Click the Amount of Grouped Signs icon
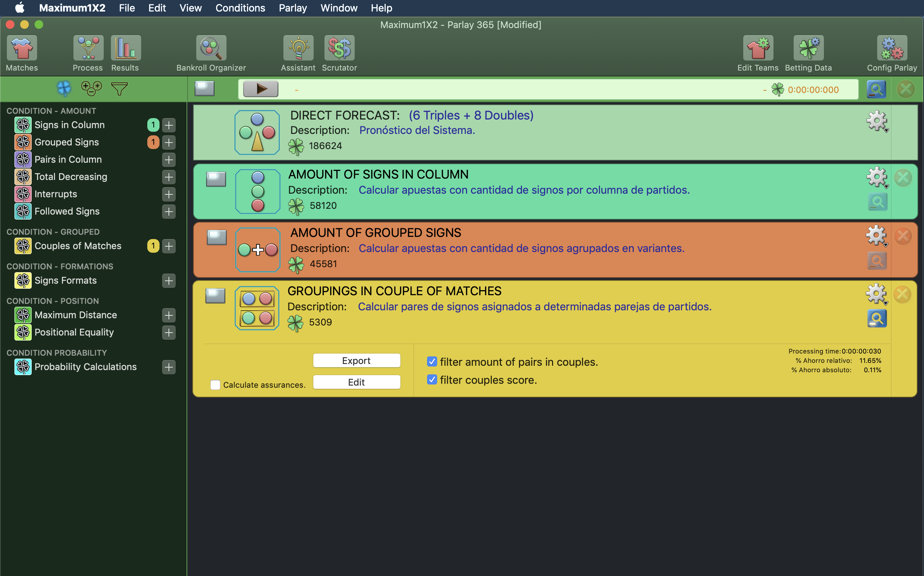The height and width of the screenshot is (576, 924). pos(258,250)
